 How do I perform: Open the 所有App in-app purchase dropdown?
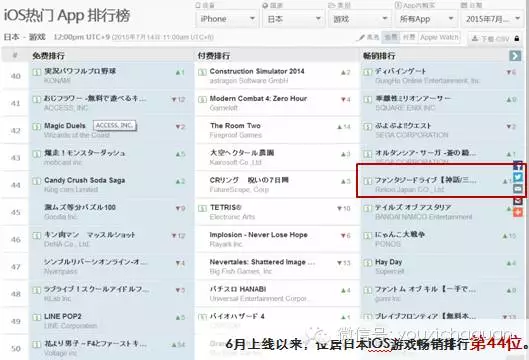click(426, 19)
